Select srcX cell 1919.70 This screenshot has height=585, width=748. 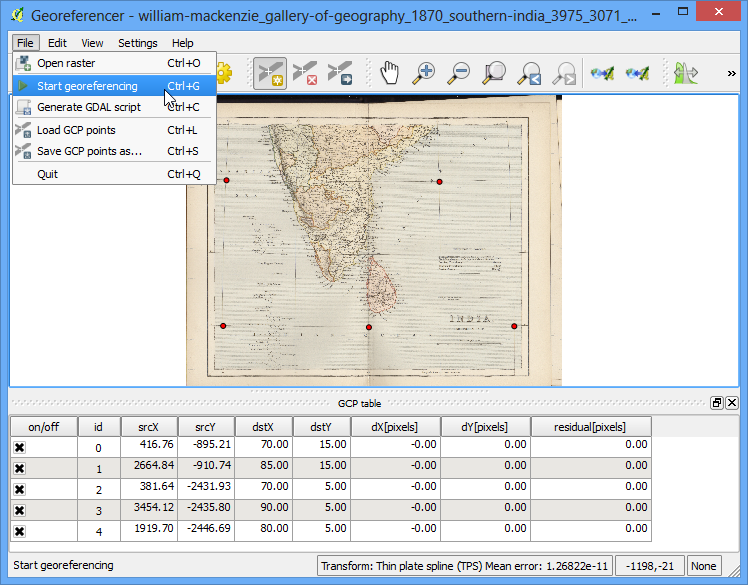149,532
